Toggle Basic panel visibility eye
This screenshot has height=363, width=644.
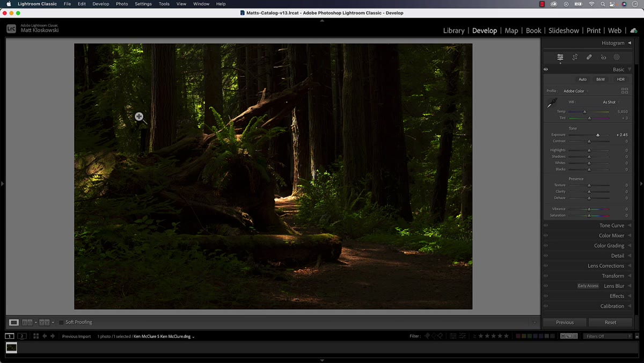click(x=546, y=69)
